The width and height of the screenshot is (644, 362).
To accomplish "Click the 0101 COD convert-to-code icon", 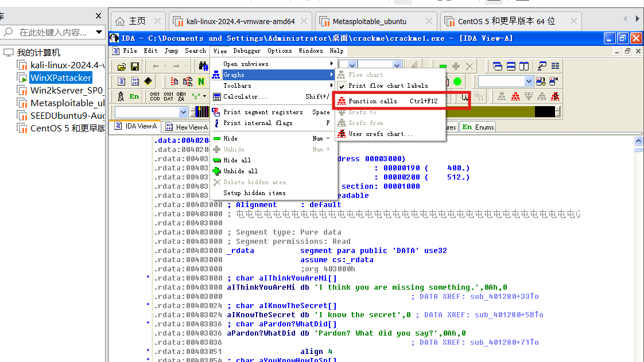I will click(155, 96).
